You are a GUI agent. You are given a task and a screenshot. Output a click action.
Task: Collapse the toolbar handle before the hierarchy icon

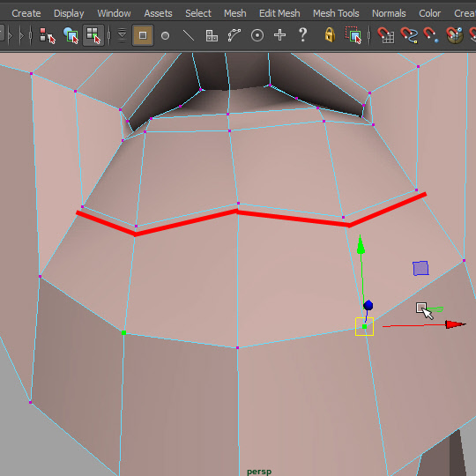click(30, 36)
